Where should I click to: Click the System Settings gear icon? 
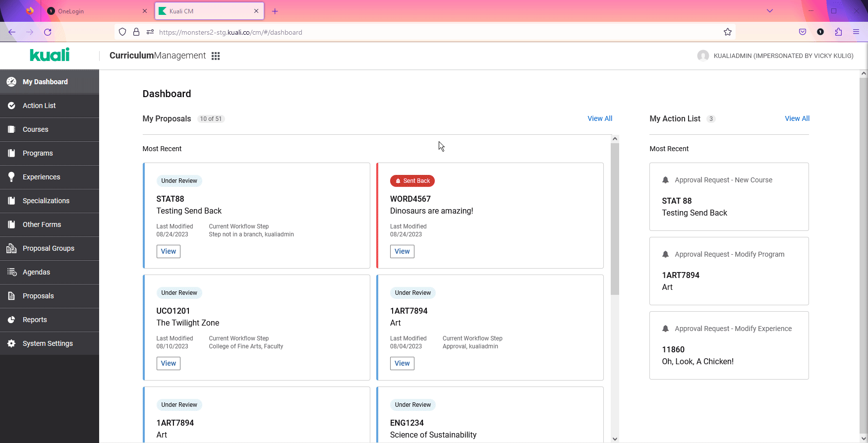[x=11, y=343]
